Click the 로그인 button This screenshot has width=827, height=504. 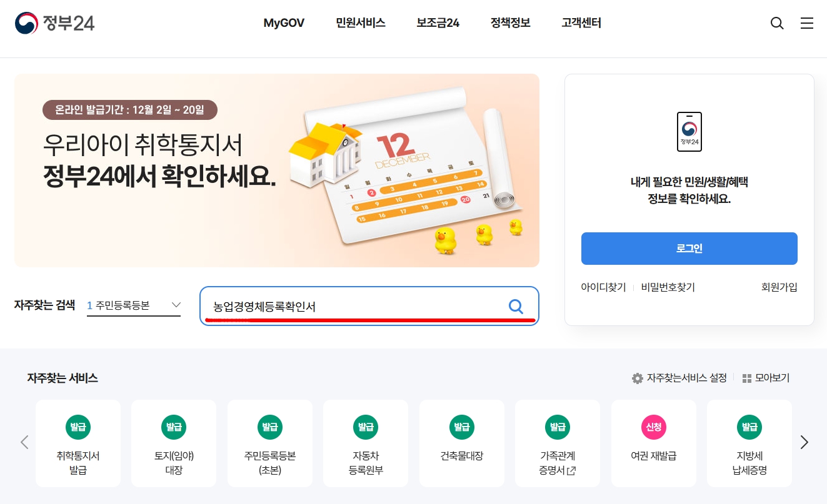click(x=689, y=248)
